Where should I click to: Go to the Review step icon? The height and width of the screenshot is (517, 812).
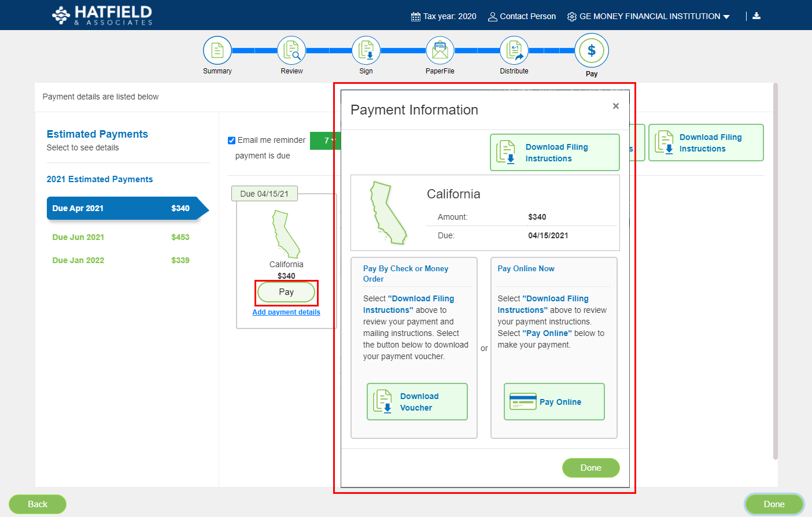pyautogui.click(x=291, y=51)
